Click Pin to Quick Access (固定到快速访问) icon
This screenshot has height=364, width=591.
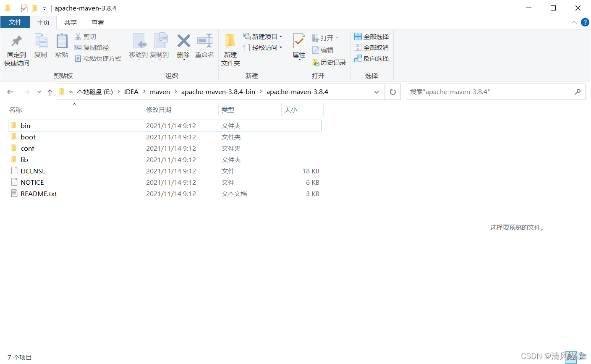16,41
